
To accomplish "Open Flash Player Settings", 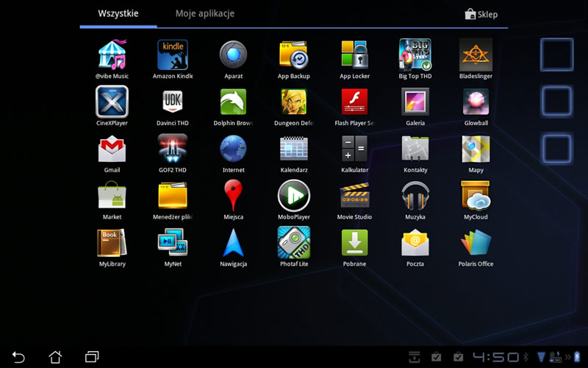I will [354, 102].
